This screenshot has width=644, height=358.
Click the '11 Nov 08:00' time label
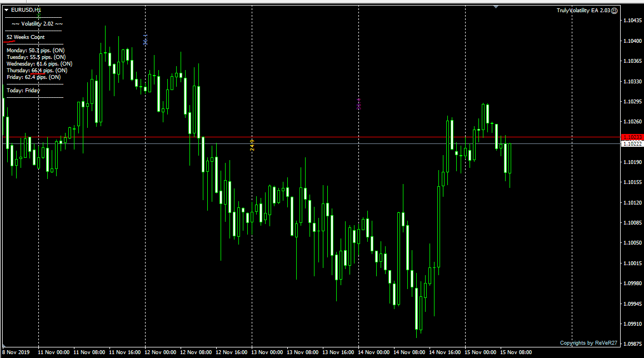(x=89, y=352)
